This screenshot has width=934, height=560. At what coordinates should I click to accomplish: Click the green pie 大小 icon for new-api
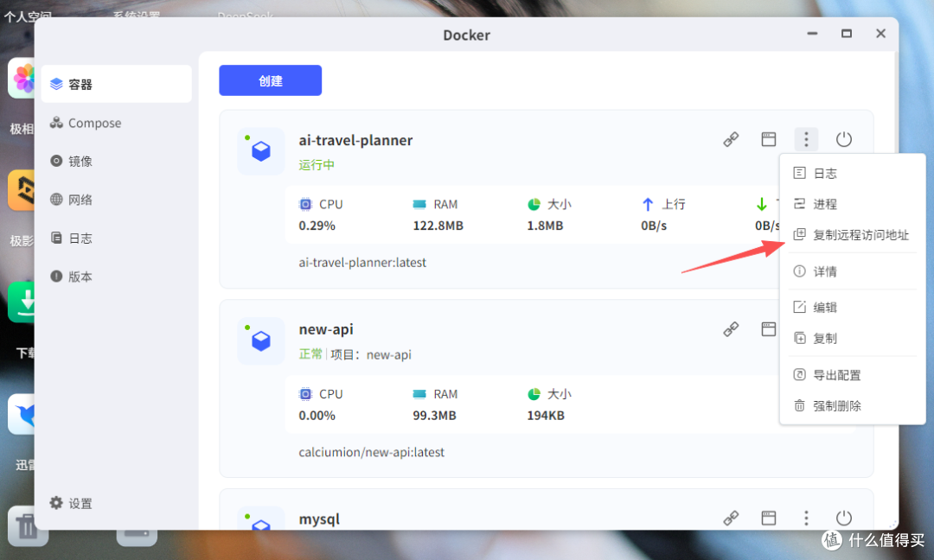coord(534,394)
